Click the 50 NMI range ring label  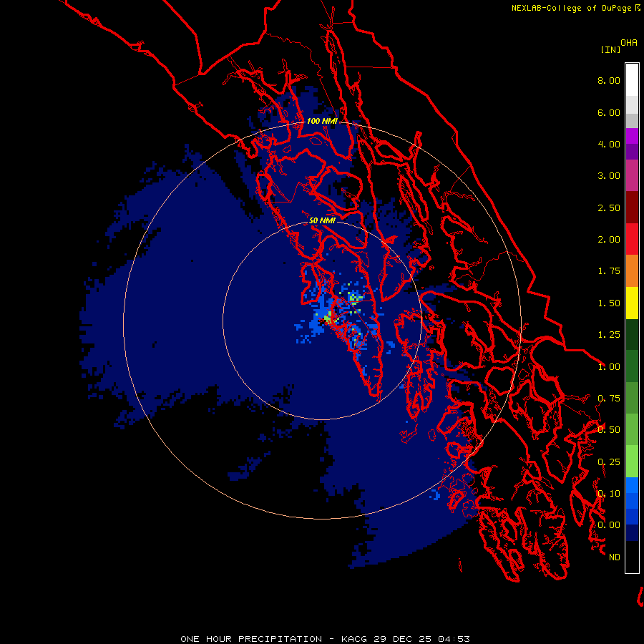(323, 220)
